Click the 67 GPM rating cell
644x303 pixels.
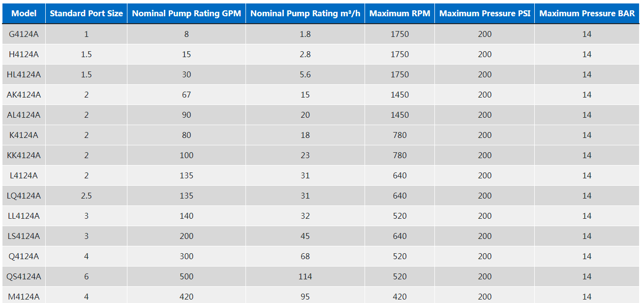pos(186,95)
